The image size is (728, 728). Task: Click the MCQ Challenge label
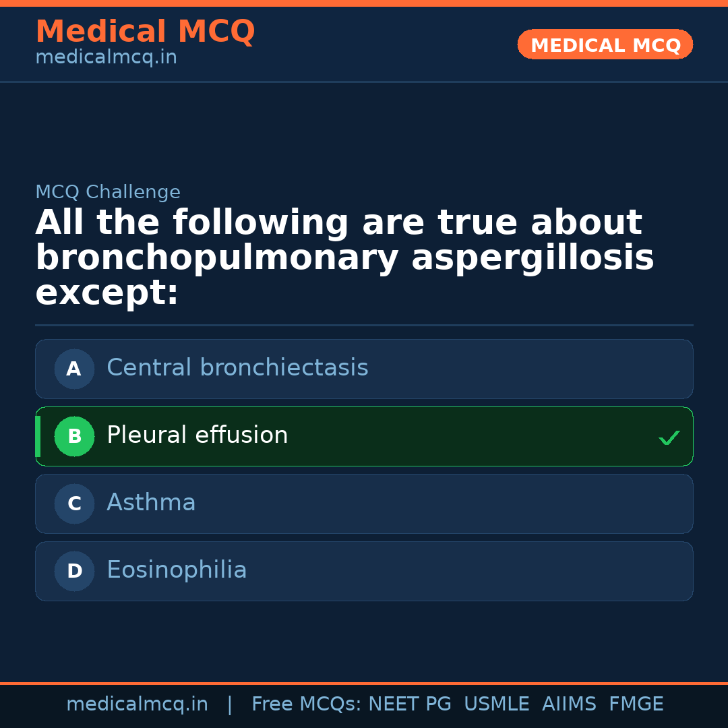[108, 192]
